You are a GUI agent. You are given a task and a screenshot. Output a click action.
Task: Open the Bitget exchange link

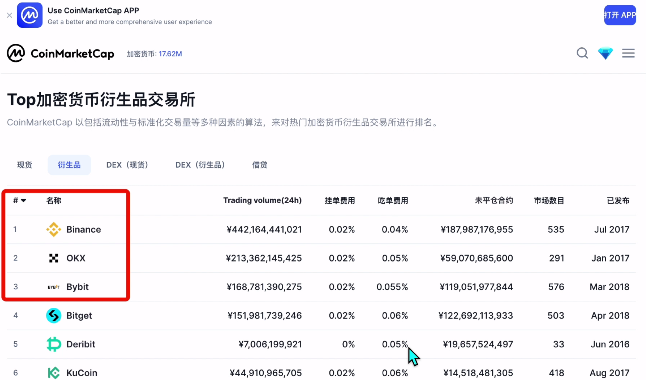point(79,316)
